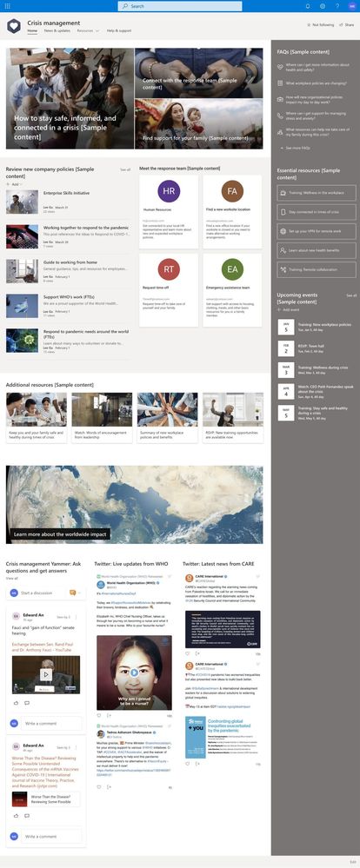Open Keep you and your family safe card
This screenshot has height=868, width=360.
pyautogui.click(x=37, y=418)
